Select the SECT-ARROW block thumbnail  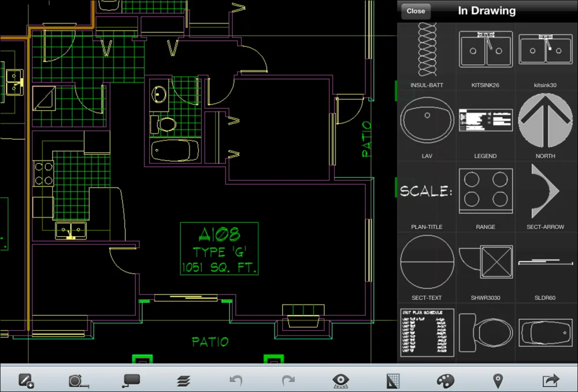point(545,192)
